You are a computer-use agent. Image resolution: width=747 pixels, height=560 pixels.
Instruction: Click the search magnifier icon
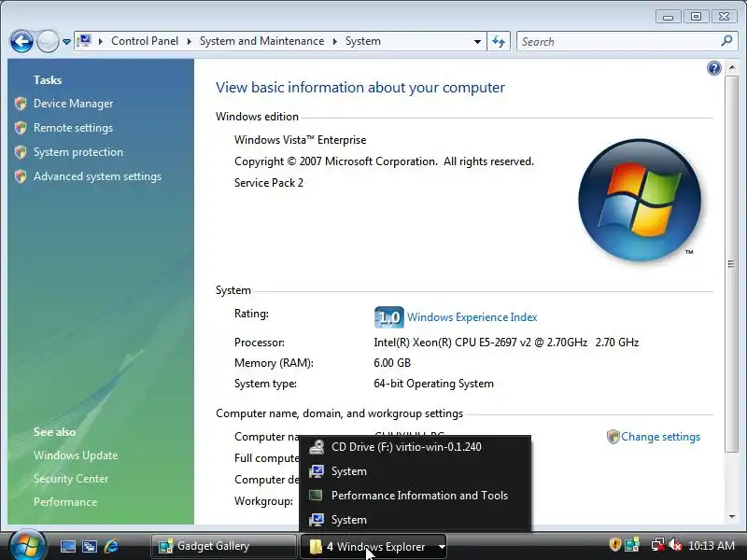pos(726,41)
